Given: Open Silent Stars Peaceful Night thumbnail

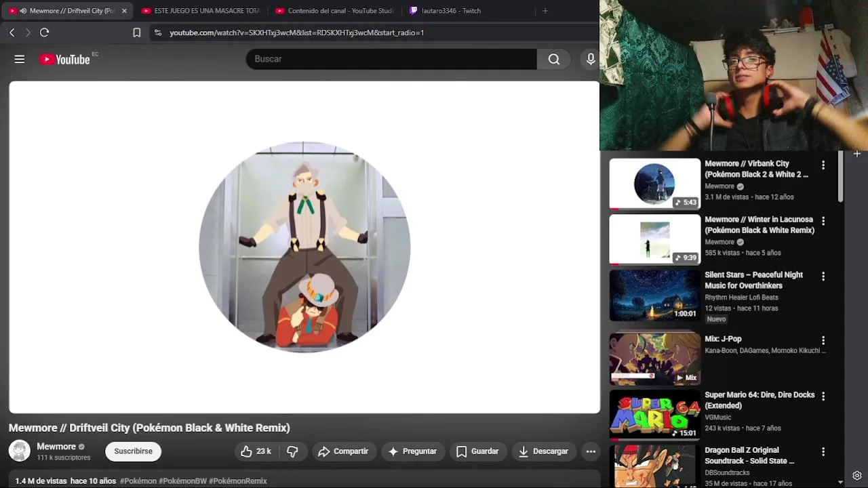Looking at the screenshot, I should (x=655, y=296).
